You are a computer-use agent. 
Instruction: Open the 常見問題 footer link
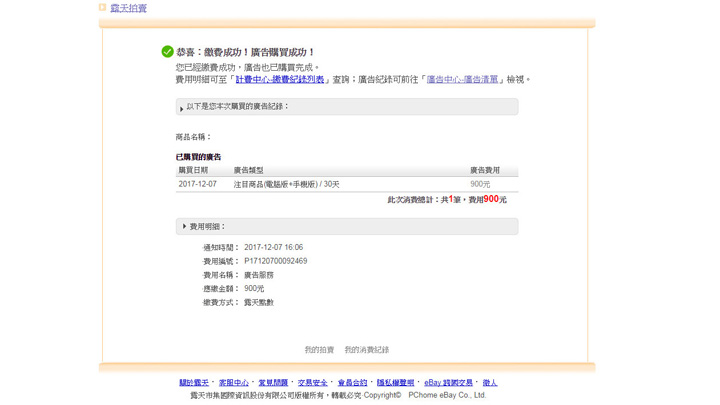pyautogui.click(x=273, y=383)
